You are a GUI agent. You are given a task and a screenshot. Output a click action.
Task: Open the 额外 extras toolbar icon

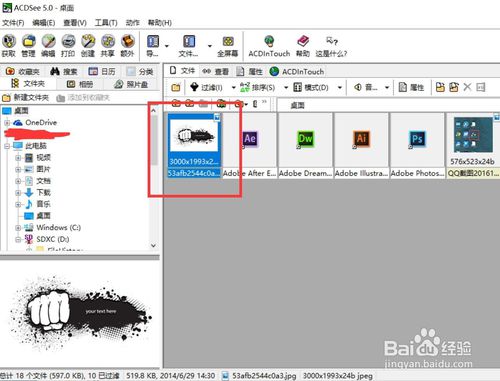coord(127,46)
